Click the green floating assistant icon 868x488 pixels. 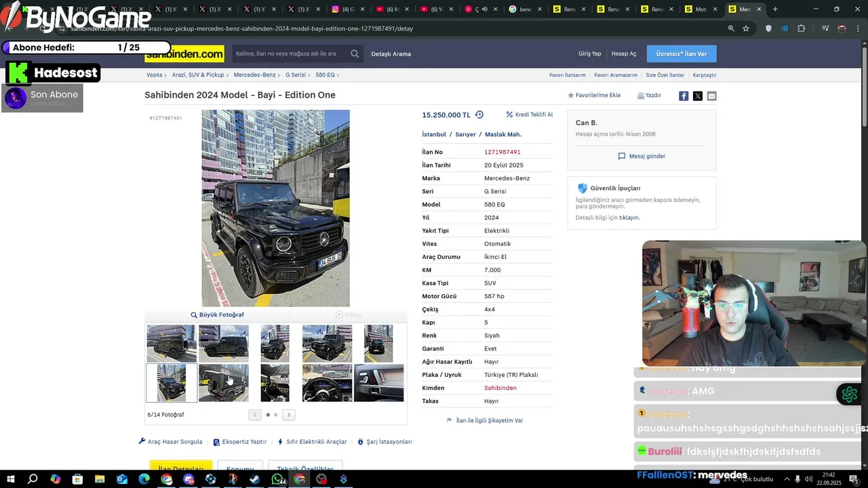[x=849, y=394]
